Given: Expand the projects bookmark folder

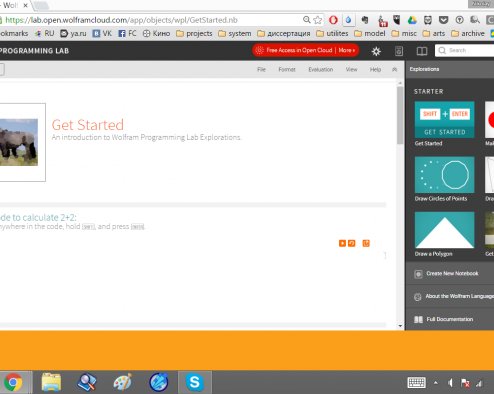Looking at the screenshot, I should coord(194,33).
